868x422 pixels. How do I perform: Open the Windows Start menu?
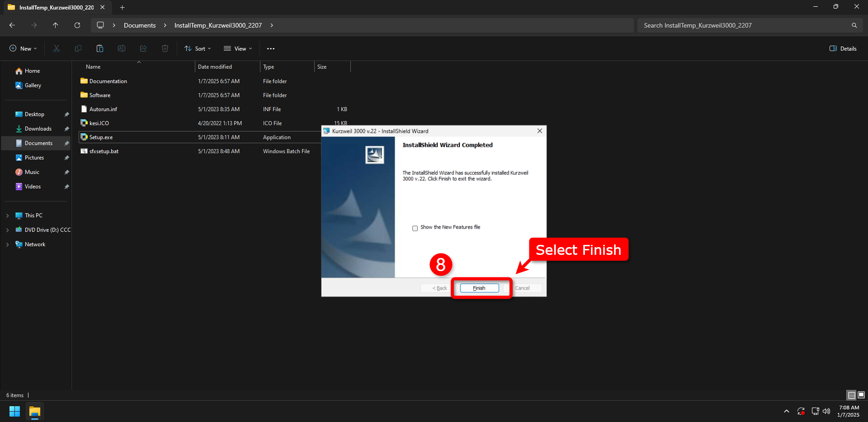pos(15,412)
